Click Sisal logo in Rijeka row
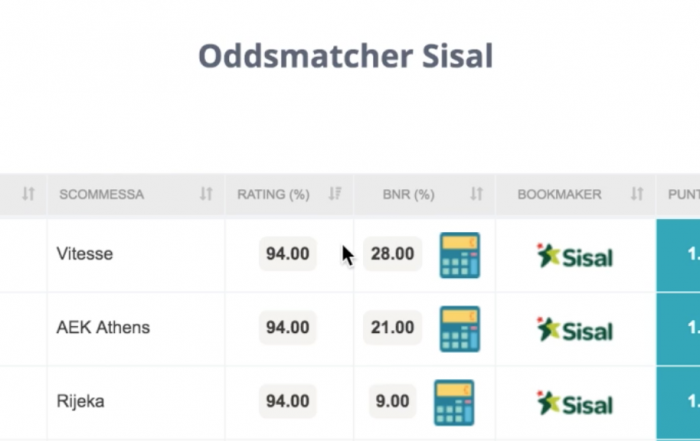Viewport: 700px width, 441px height. click(575, 403)
